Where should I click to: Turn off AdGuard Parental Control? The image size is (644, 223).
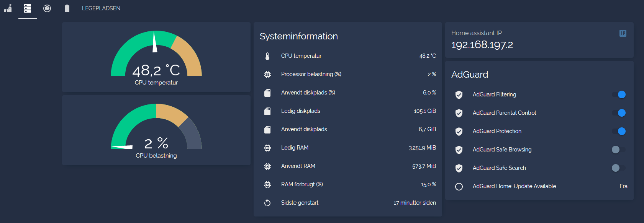click(x=619, y=113)
